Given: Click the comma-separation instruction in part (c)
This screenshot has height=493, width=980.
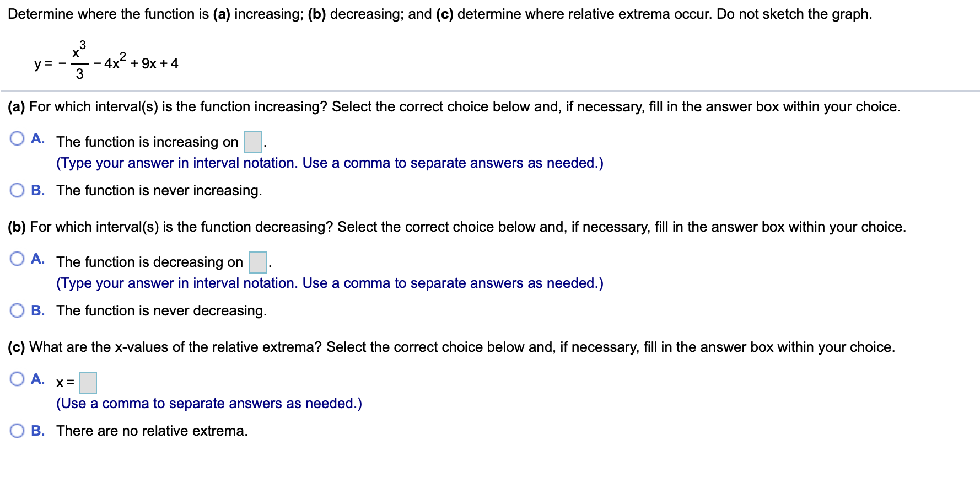Looking at the screenshot, I should pyautogui.click(x=209, y=403).
